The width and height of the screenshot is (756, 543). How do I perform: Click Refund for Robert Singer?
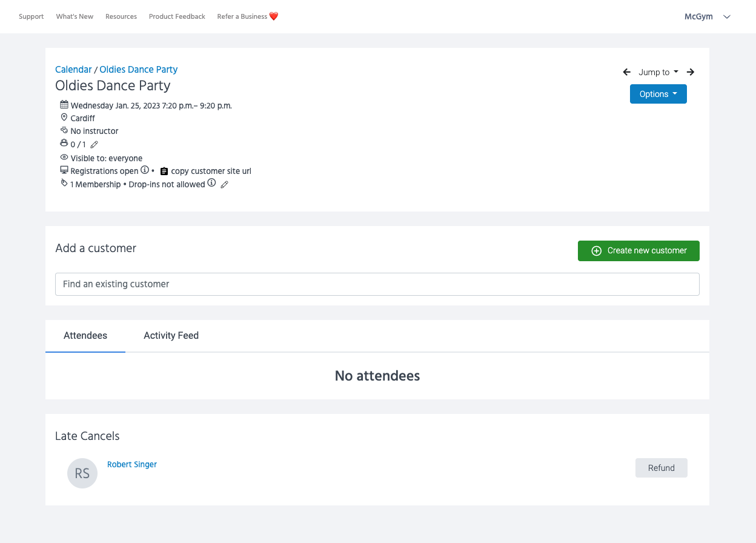pos(661,468)
